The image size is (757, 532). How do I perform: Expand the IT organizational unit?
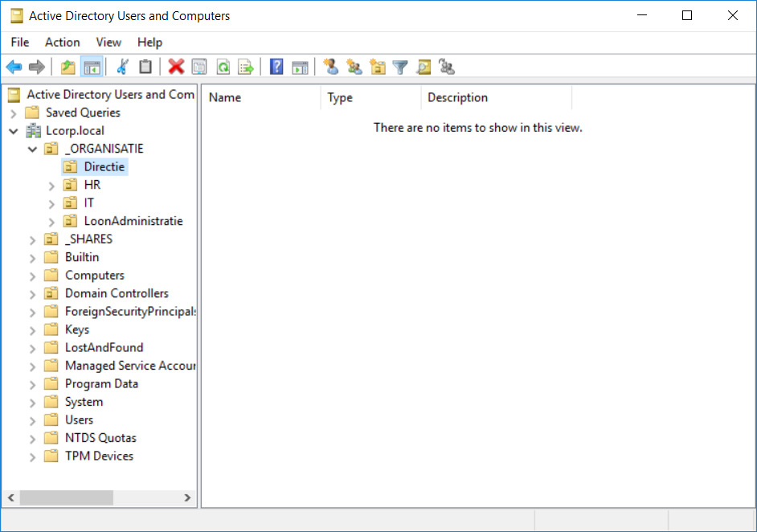click(51, 204)
